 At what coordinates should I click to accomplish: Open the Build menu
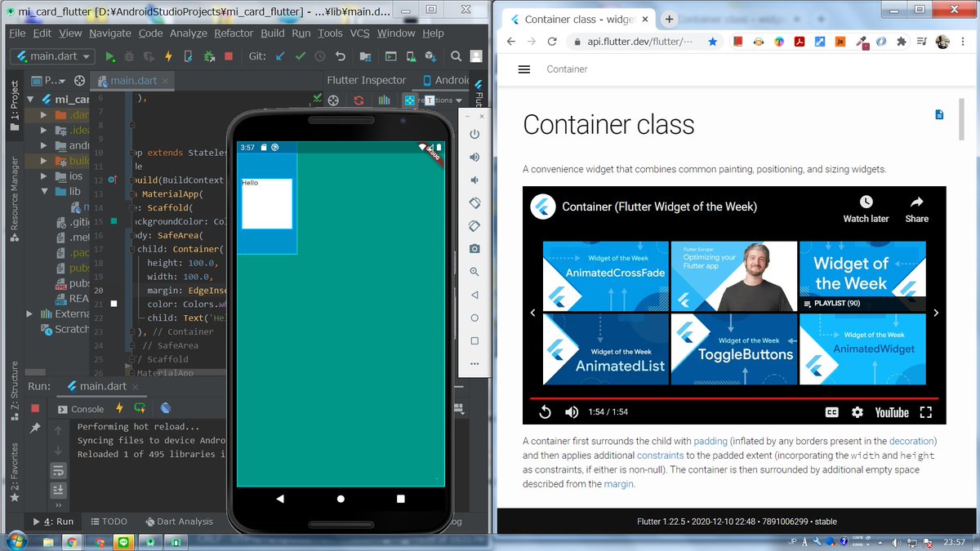point(273,33)
